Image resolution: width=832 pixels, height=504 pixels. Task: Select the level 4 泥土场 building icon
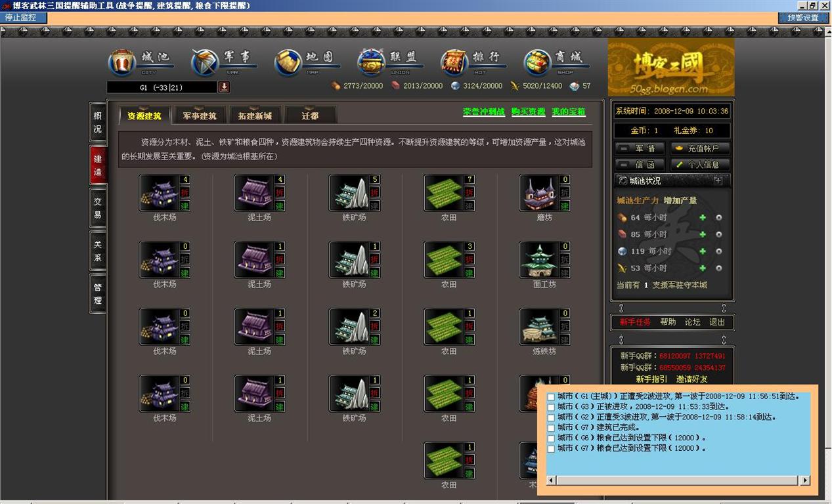point(253,193)
